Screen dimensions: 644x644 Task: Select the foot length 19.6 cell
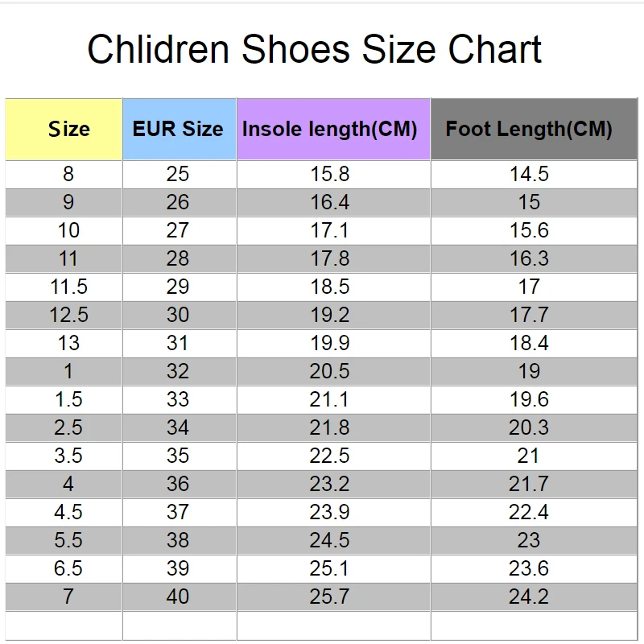529,399
